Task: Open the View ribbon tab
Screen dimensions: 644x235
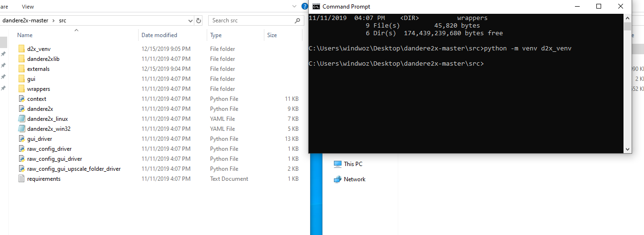Action: (x=28, y=7)
